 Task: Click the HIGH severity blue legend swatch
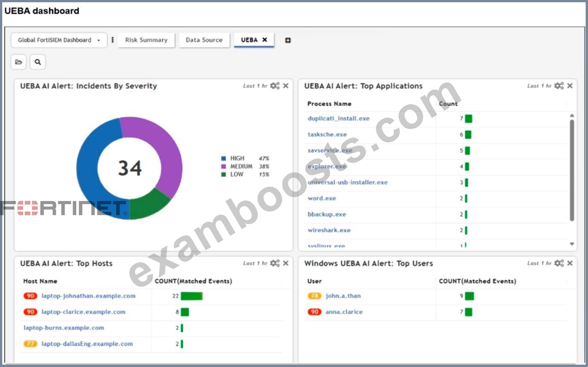(224, 158)
